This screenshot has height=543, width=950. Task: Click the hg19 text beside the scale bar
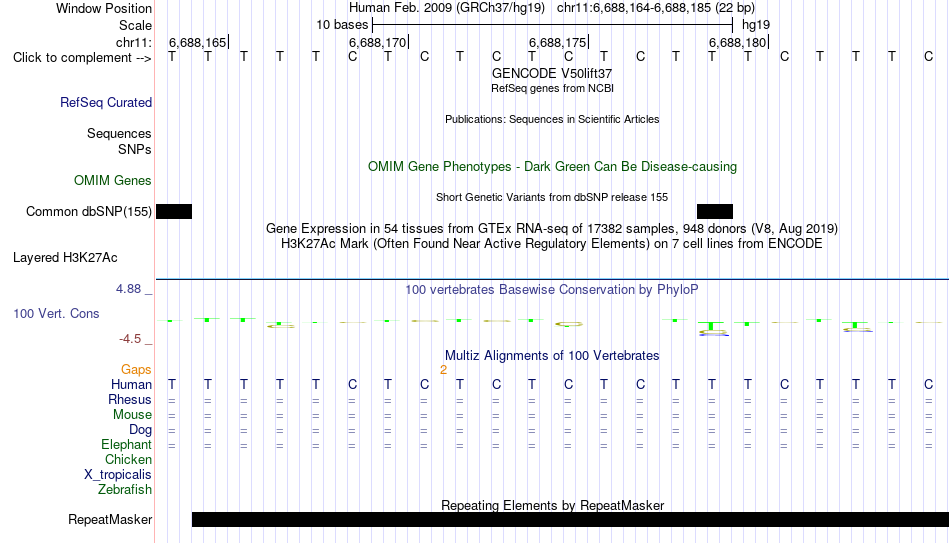tap(756, 25)
